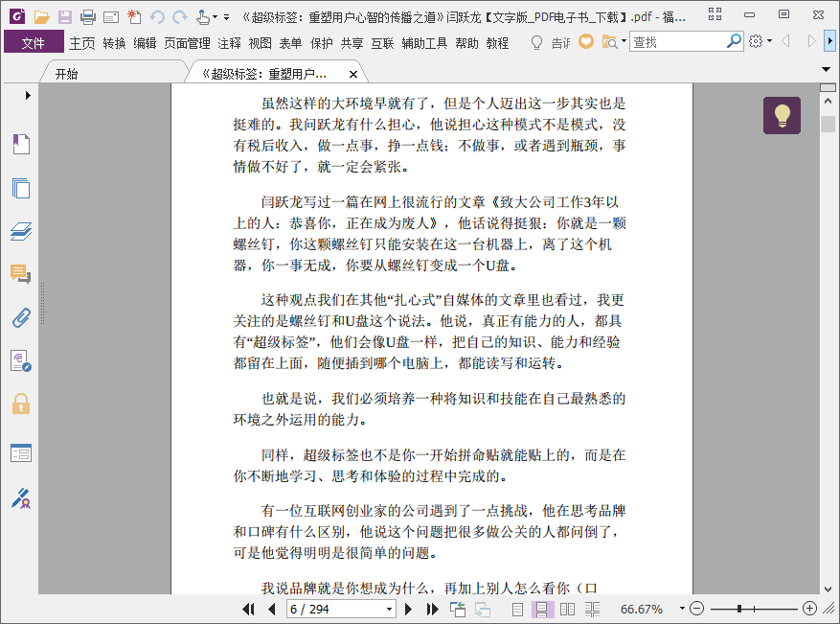Image resolution: width=840 pixels, height=624 pixels.
Task: Open the Digital signatures panel
Action: click(x=21, y=360)
